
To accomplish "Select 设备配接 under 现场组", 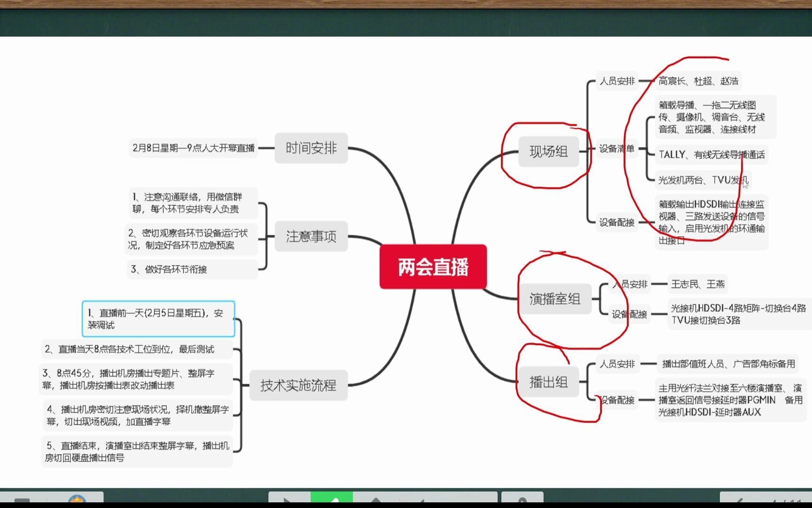I will [617, 222].
